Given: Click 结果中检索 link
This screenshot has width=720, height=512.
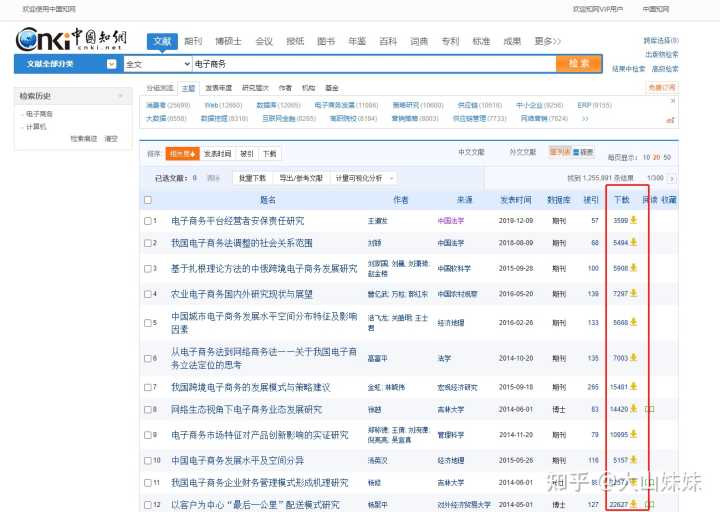Looking at the screenshot, I should click(x=629, y=69).
